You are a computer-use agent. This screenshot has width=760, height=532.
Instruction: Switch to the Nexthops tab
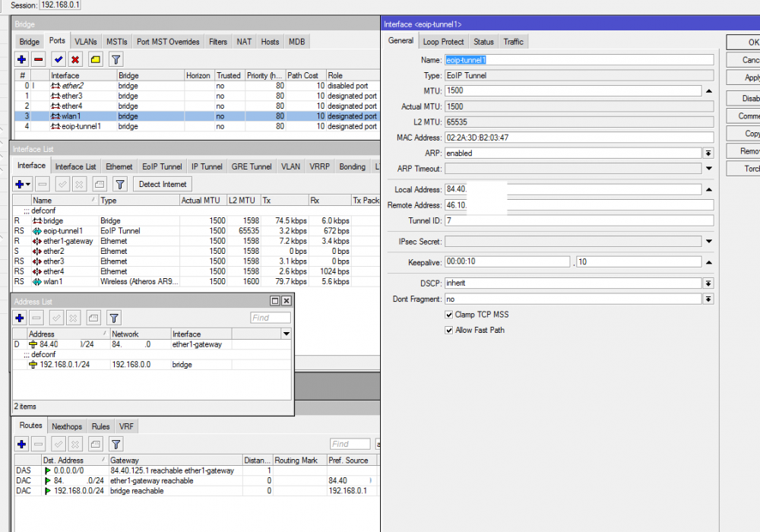(x=67, y=426)
